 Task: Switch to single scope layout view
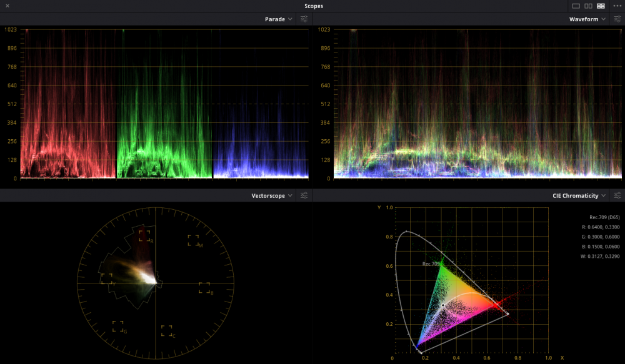click(576, 6)
